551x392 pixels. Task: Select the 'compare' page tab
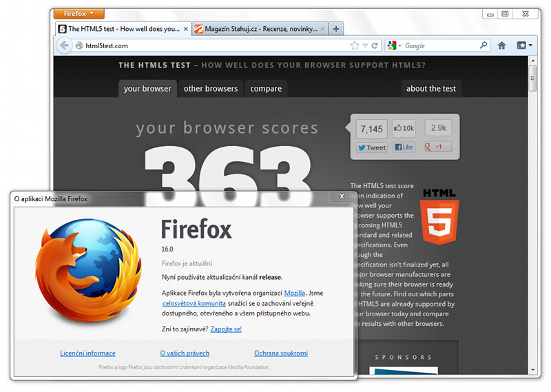click(266, 89)
